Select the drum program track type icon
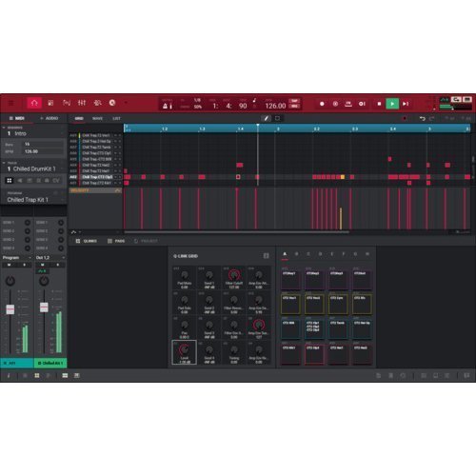This screenshot has width=476, height=476. point(10,181)
